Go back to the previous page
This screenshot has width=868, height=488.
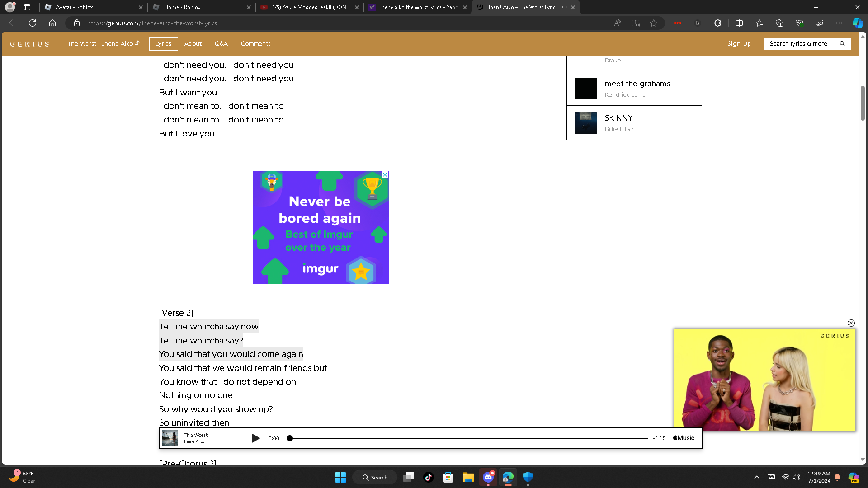13,23
